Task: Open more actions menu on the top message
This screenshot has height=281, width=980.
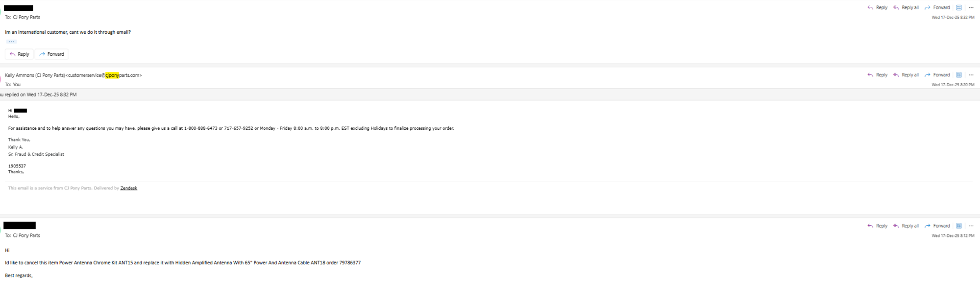Action: click(971, 7)
